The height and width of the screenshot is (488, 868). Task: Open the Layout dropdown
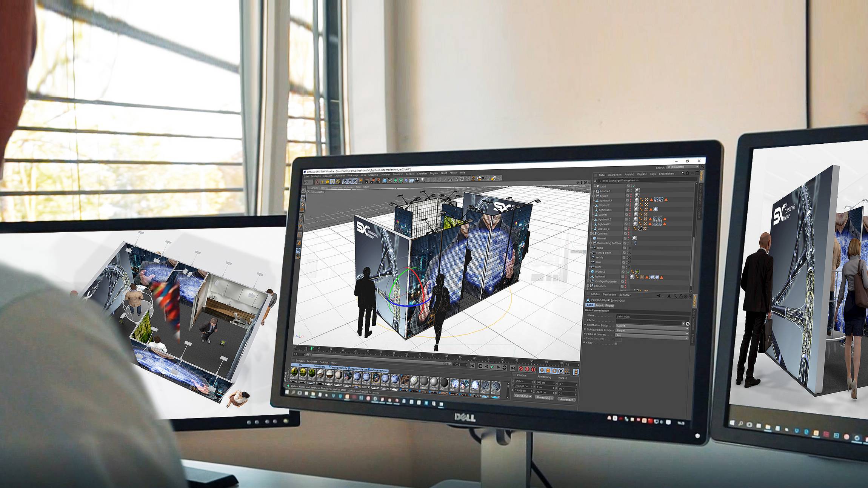pos(683,167)
